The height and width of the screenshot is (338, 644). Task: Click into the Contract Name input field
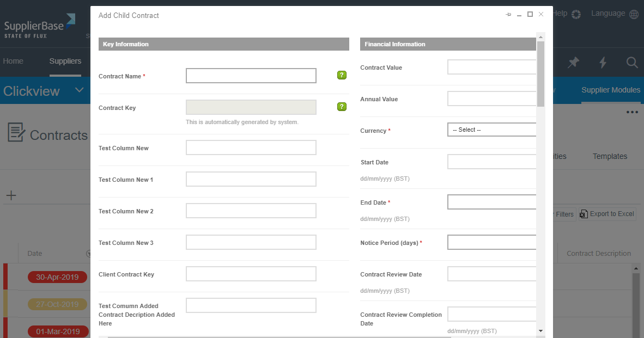point(251,76)
